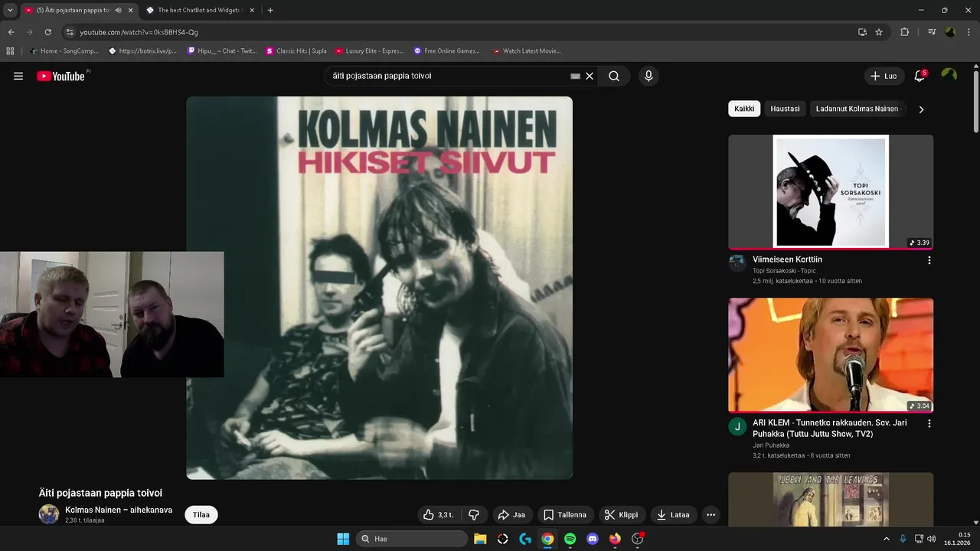
Task: Open Kolmas Nainen – aihekanava channel link
Action: click(x=119, y=510)
